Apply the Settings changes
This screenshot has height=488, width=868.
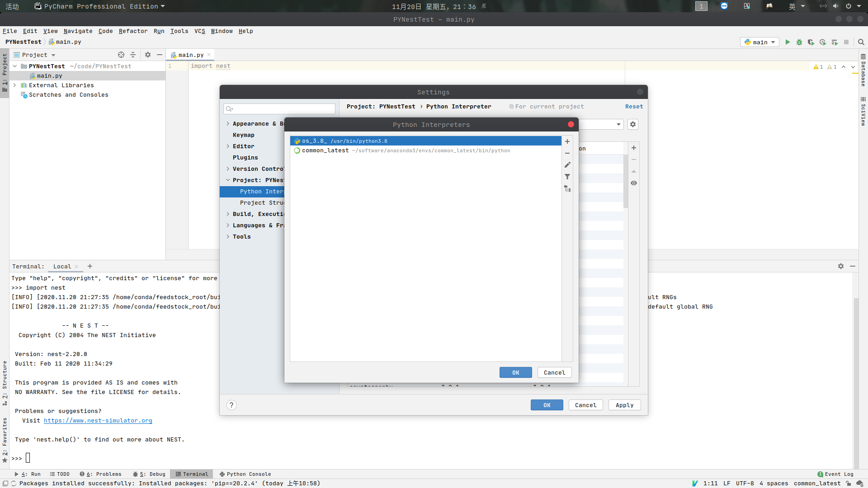[624, 405]
